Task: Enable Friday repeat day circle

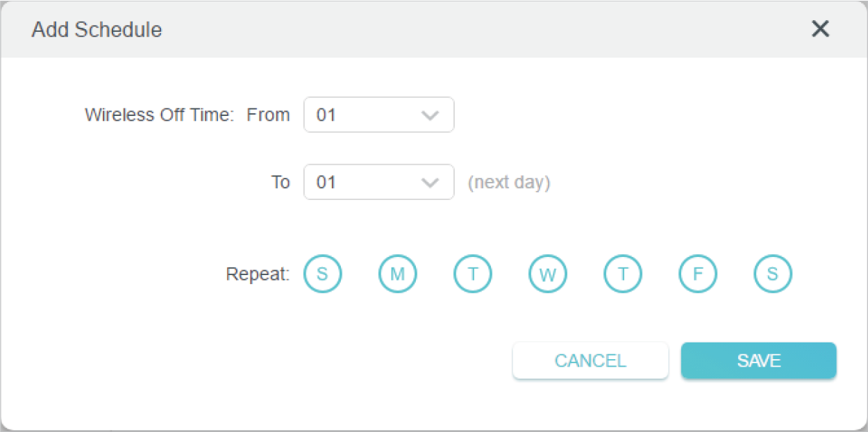Action: tap(697, 274)
